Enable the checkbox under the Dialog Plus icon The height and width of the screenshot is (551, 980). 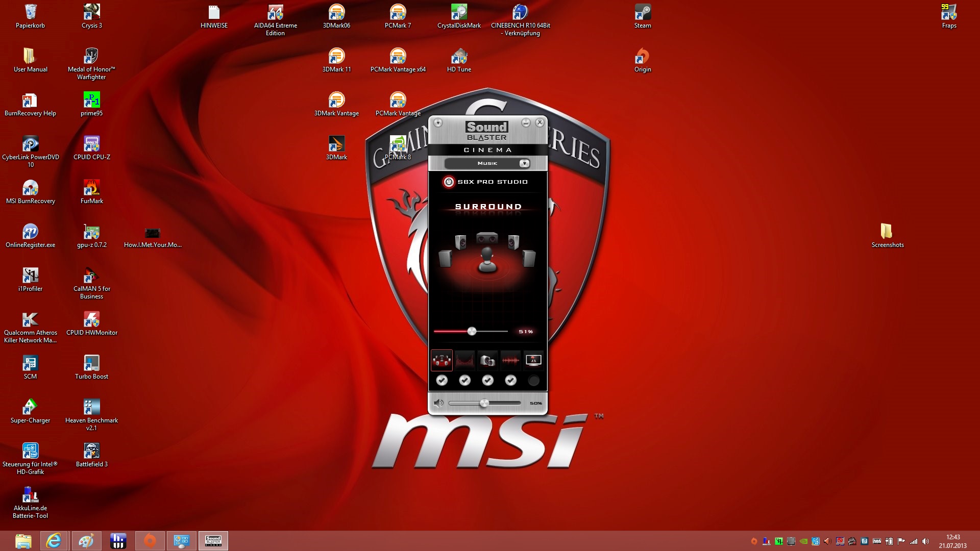coord(533,380)
